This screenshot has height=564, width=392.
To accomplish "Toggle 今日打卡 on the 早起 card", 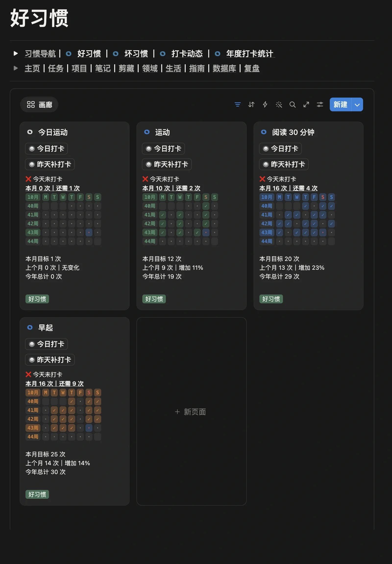I will (46, 344).
